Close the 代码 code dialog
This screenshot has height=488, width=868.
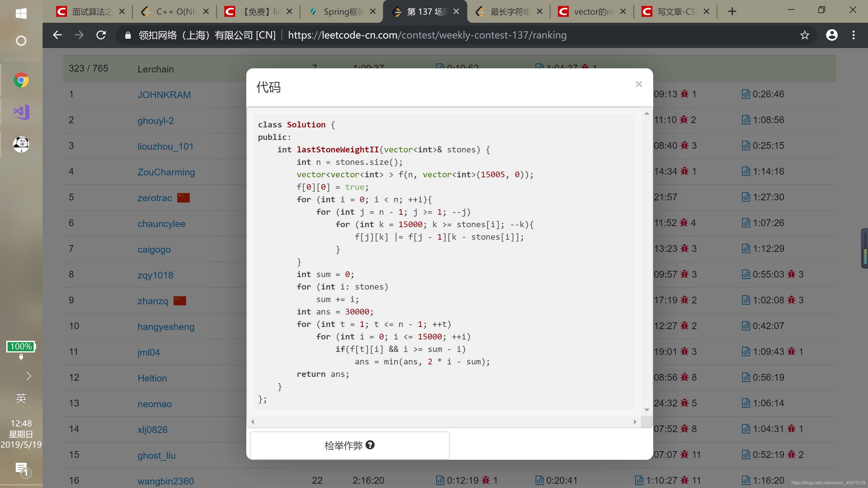[x=639, y=84]
